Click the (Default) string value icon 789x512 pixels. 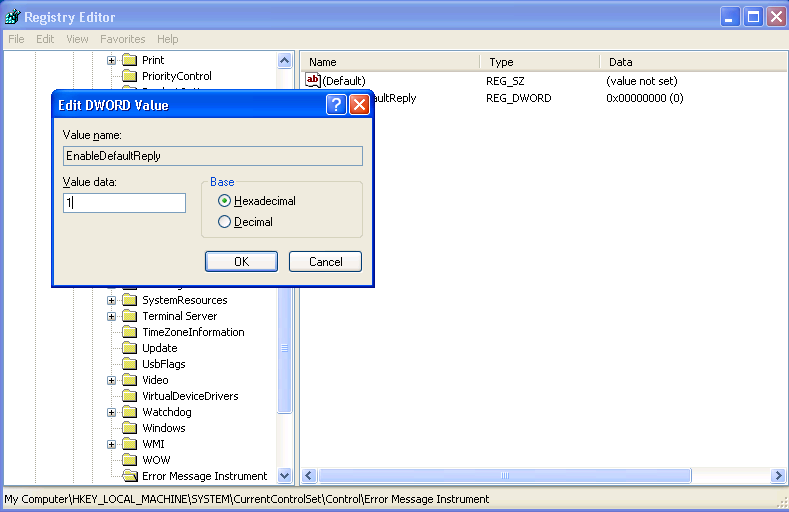coord(313,80)
